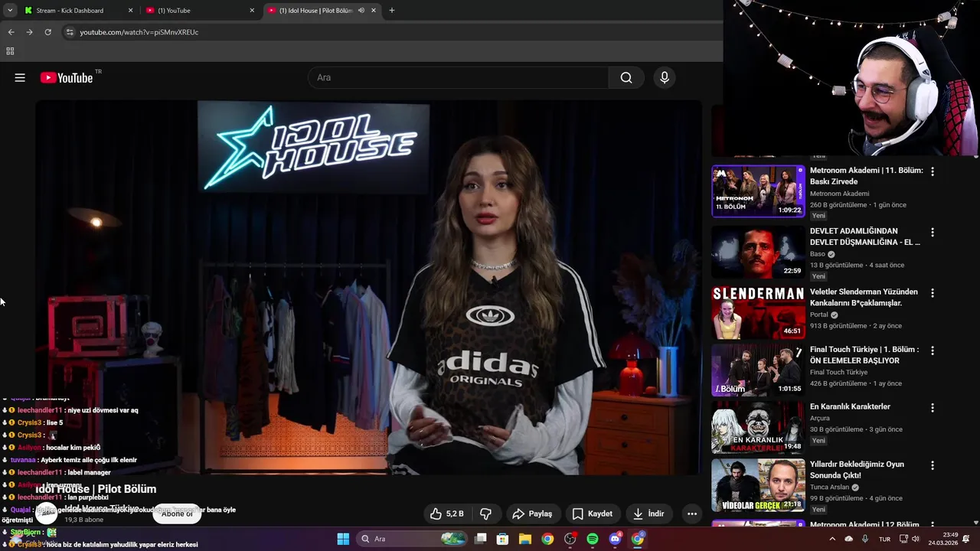Reload the current page
The image size is (980, 551).
(47, 32)
